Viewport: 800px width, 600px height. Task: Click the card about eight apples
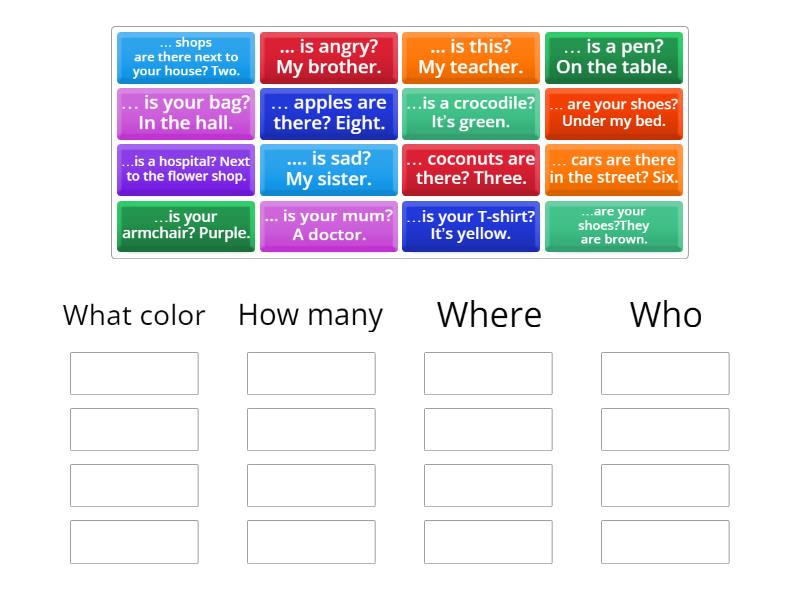328,113
